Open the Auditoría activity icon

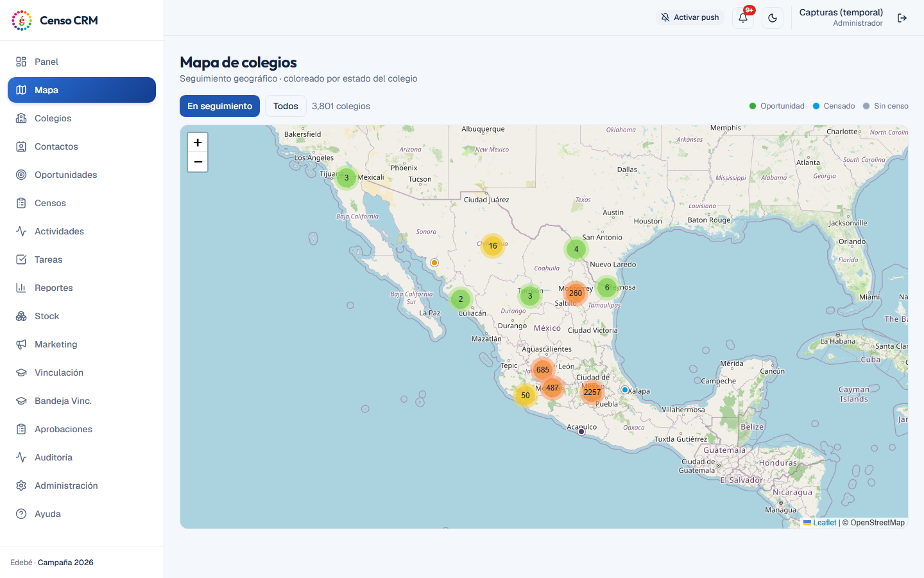[21, 457]
